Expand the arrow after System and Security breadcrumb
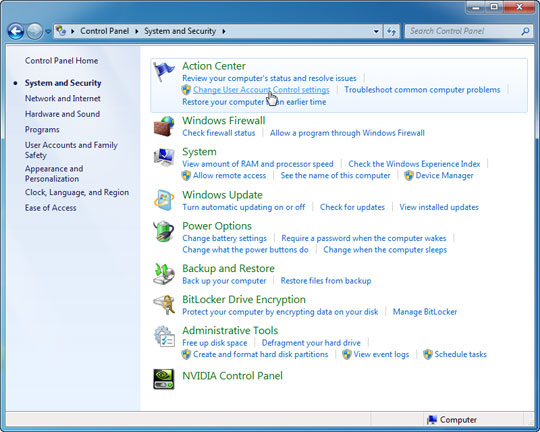The height and width of the screenshot is (432, 540). click(x=224, y=31)
